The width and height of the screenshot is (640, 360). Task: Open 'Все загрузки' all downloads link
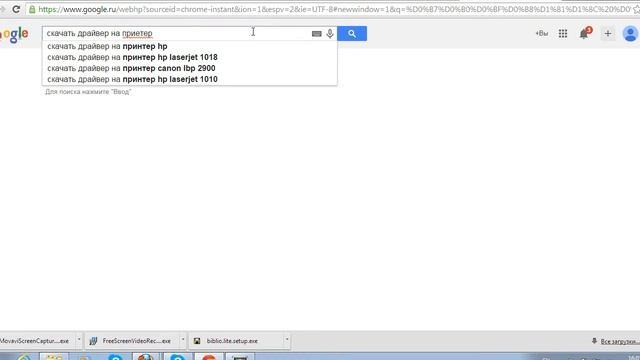coord(620,341)
